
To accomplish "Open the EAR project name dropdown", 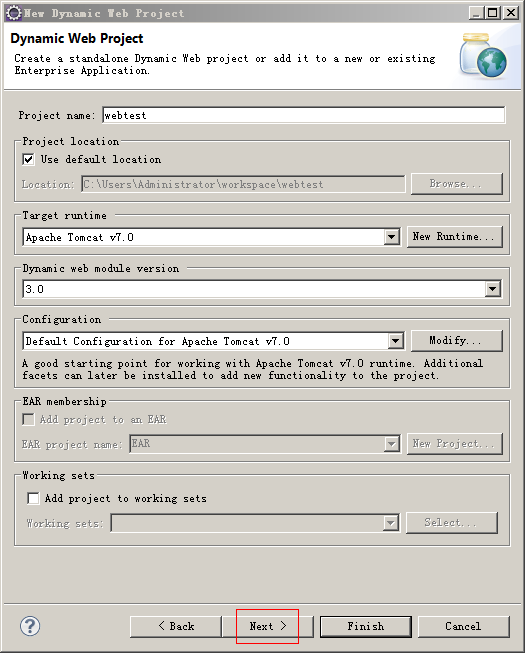I will tap(391, 444).
